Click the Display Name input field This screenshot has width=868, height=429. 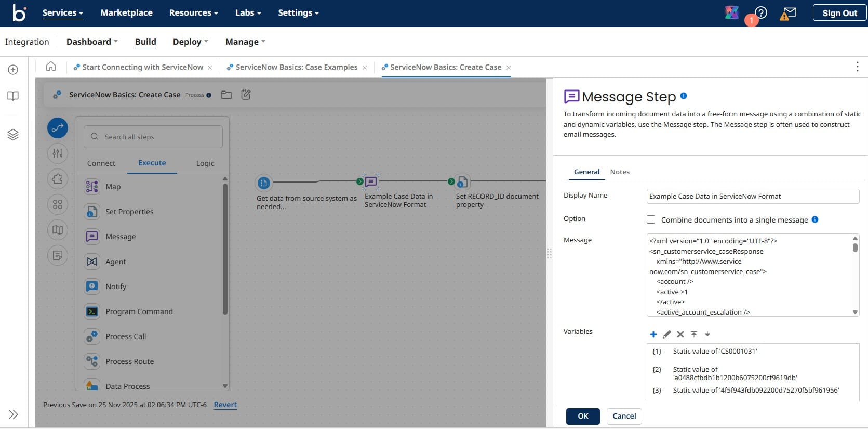click(753, 196)
